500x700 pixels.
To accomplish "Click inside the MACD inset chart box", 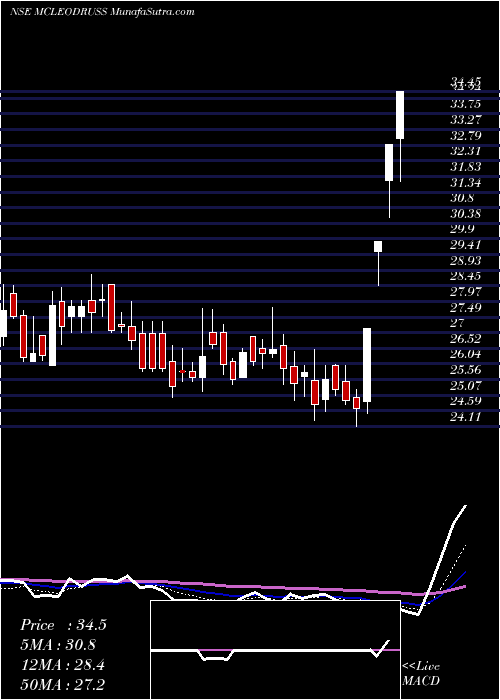I will [275, 650].
